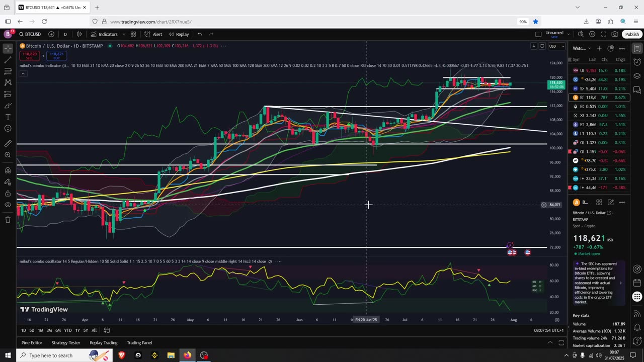
Task: Open the date range calendar picker
Action: (107, 330)
